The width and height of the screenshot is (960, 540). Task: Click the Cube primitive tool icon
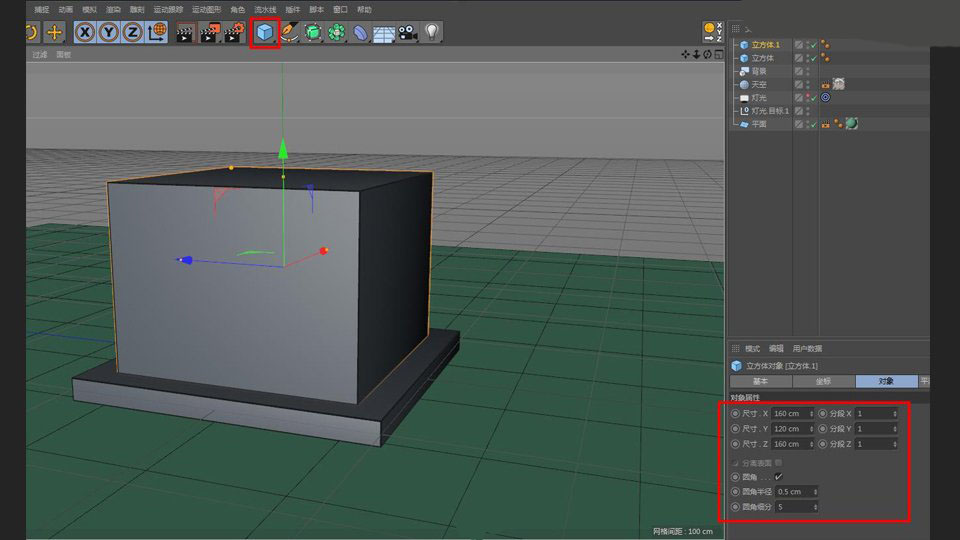(x=264, y=33)
